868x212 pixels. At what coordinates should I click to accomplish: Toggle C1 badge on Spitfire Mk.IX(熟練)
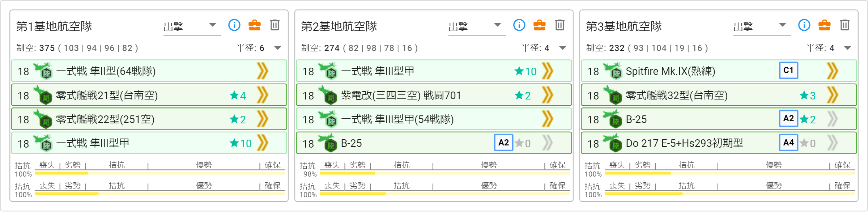(x=788, y=70)
